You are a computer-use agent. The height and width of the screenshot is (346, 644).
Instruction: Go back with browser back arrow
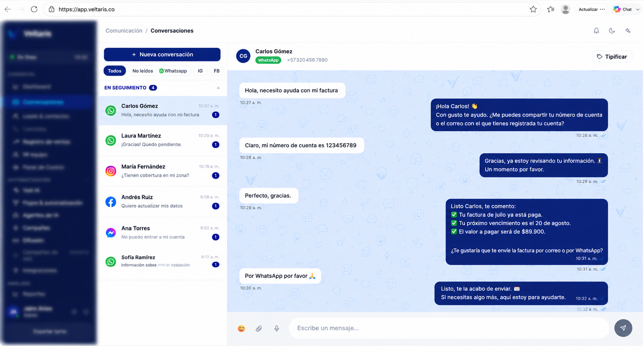click(x=8, y=9)
